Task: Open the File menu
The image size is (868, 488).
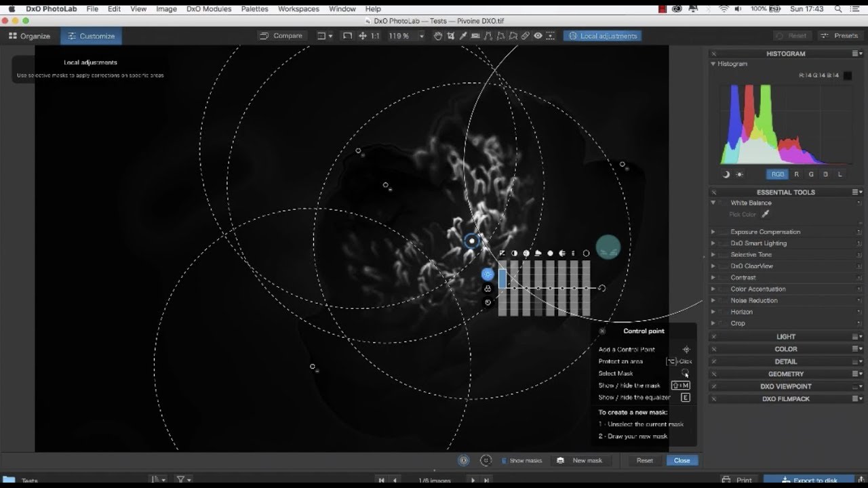Action: (92, 9)
